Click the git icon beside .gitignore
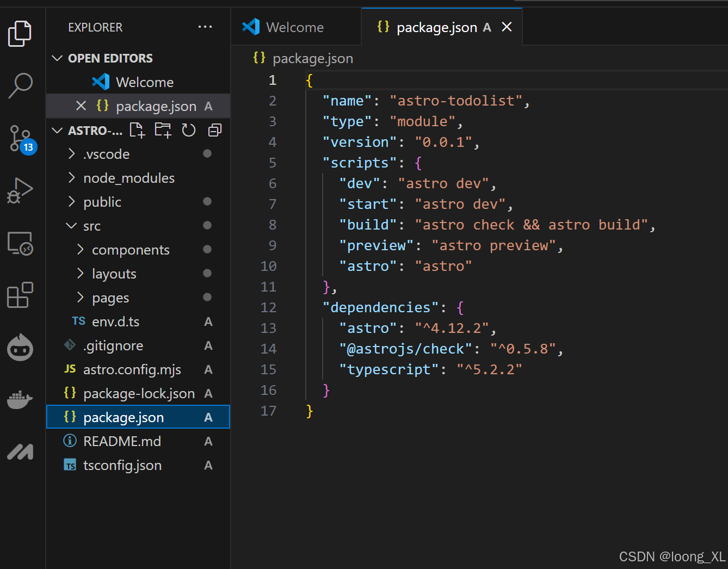 70,345
